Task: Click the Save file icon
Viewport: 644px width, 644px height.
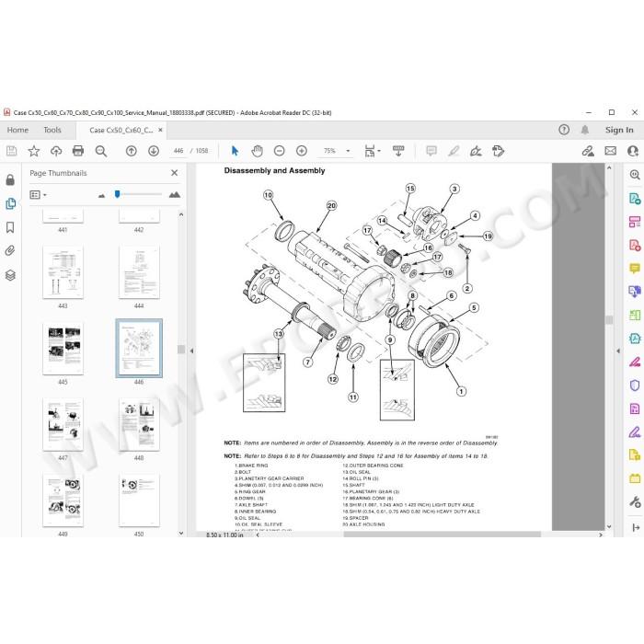Action: [11, 151]
